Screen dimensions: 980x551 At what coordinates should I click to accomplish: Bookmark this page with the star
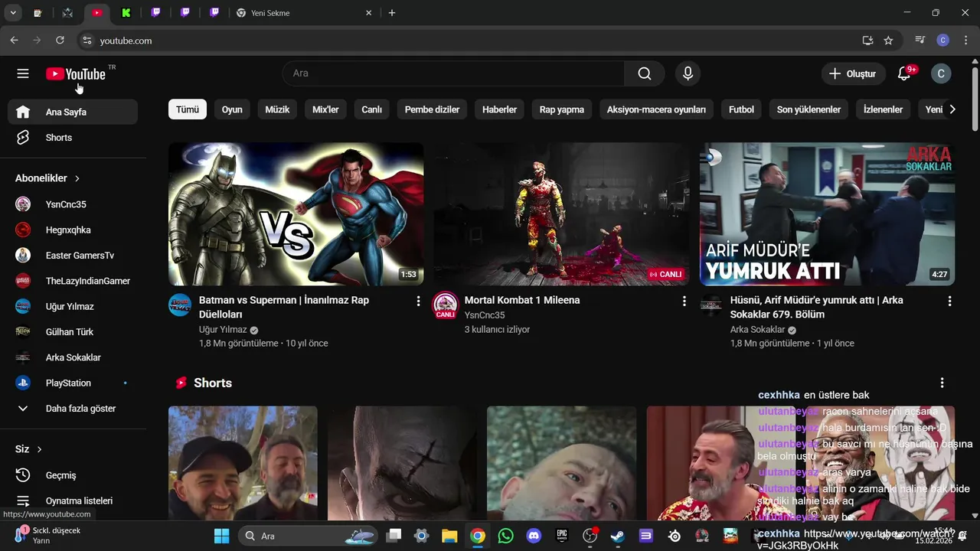click(x=888, y=41)
